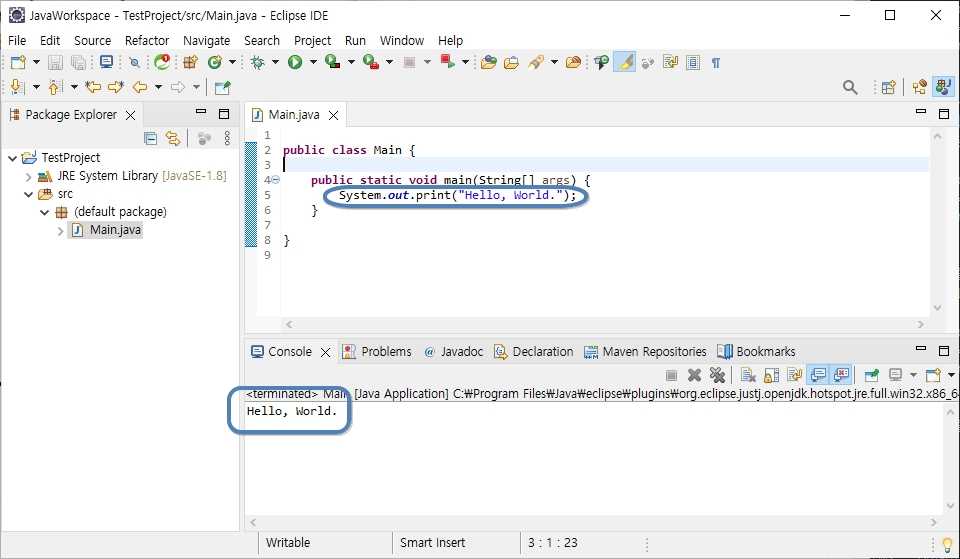Collapse the src folder node
The height and width of the screenshot is (559, 960).
tap(28, 194)
